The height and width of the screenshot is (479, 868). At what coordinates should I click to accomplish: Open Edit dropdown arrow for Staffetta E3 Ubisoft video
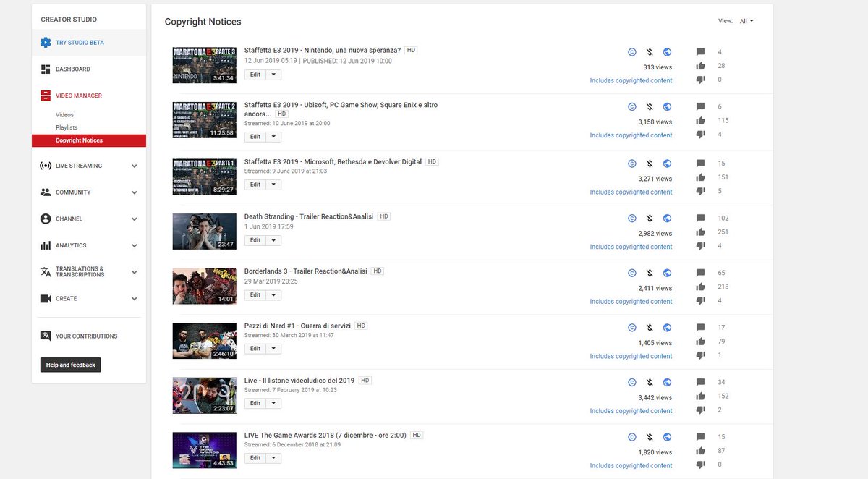click(x=273, y=137)
